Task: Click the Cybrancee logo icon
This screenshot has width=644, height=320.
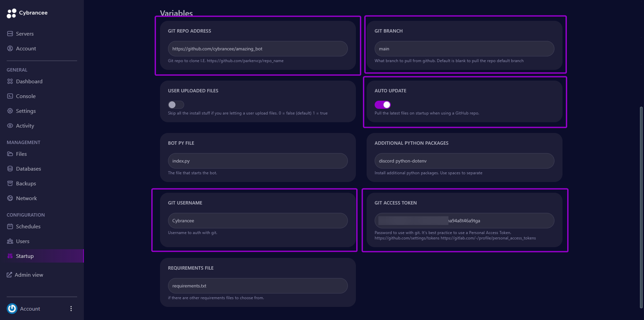Action: [x=11, y=13]
